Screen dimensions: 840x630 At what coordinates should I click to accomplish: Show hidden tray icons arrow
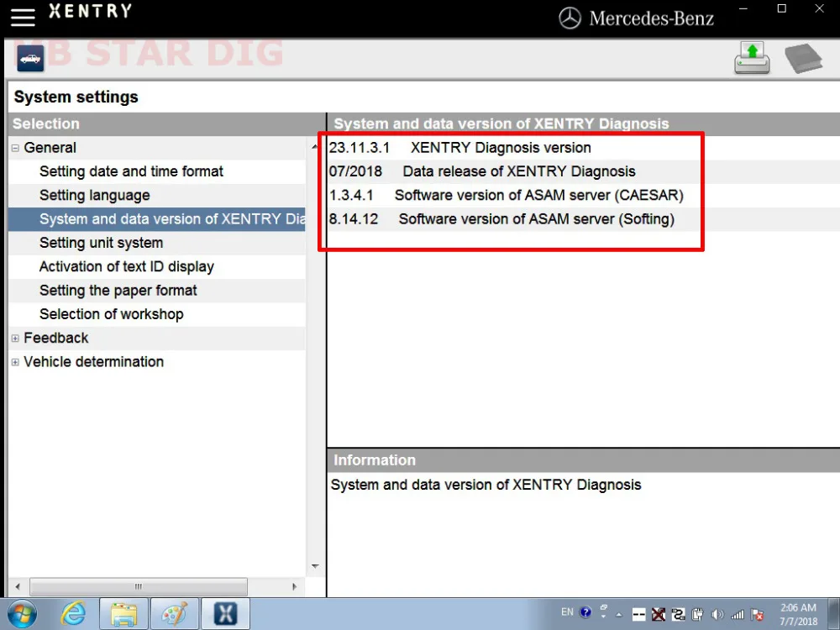click(619, 615)
